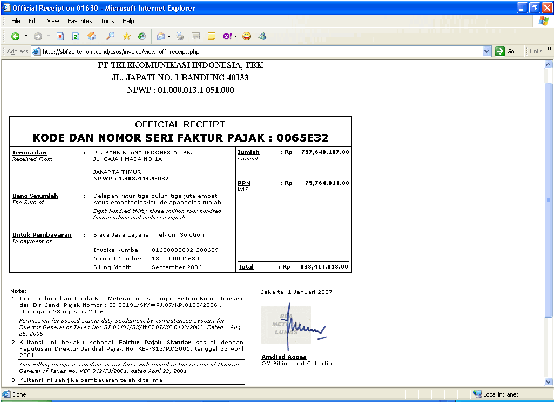
Task: Click the yellow smiley face icon
Action: tap(247, 36)
